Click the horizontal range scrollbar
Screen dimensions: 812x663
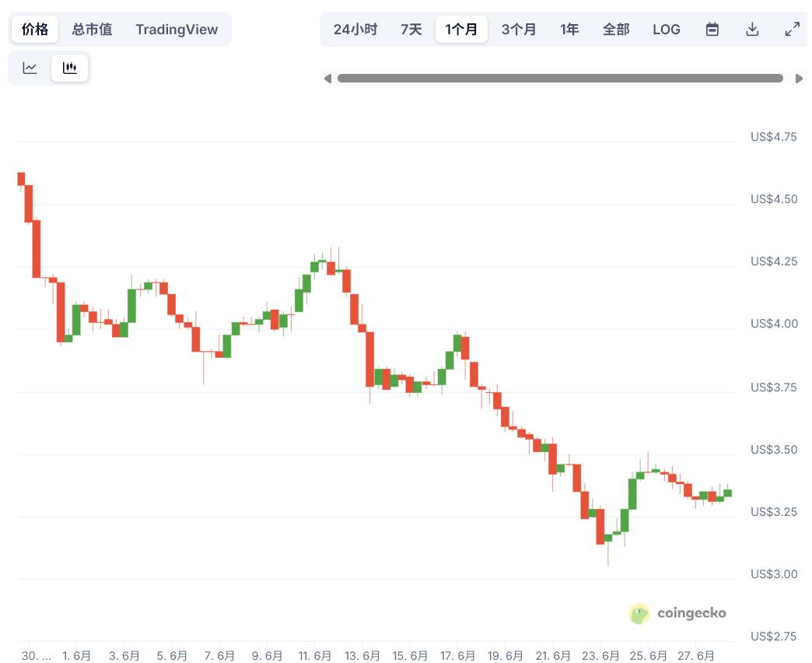pos(560,79)
